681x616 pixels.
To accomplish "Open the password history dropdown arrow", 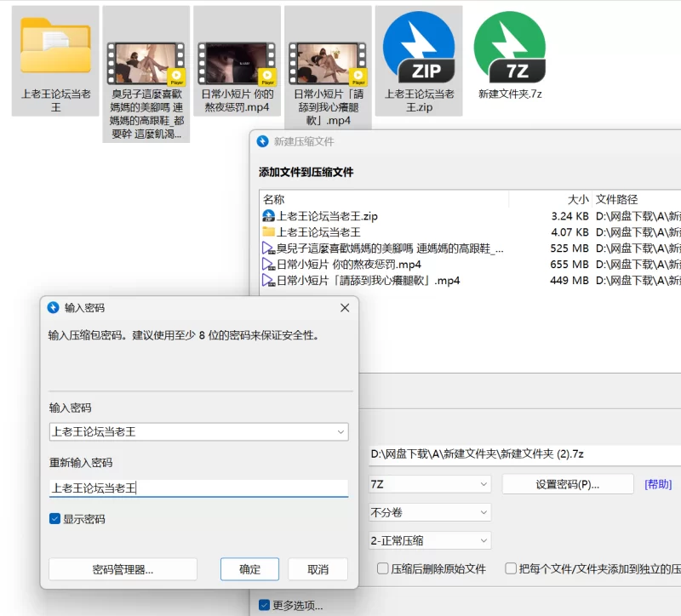I will 340,432.
